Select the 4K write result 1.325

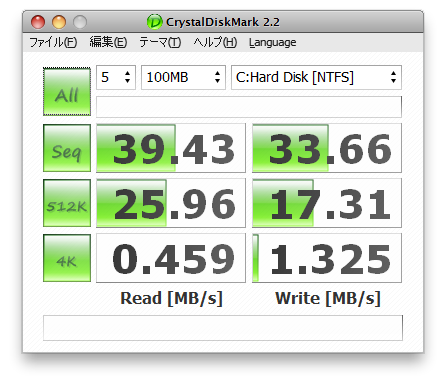pos(327,258)
